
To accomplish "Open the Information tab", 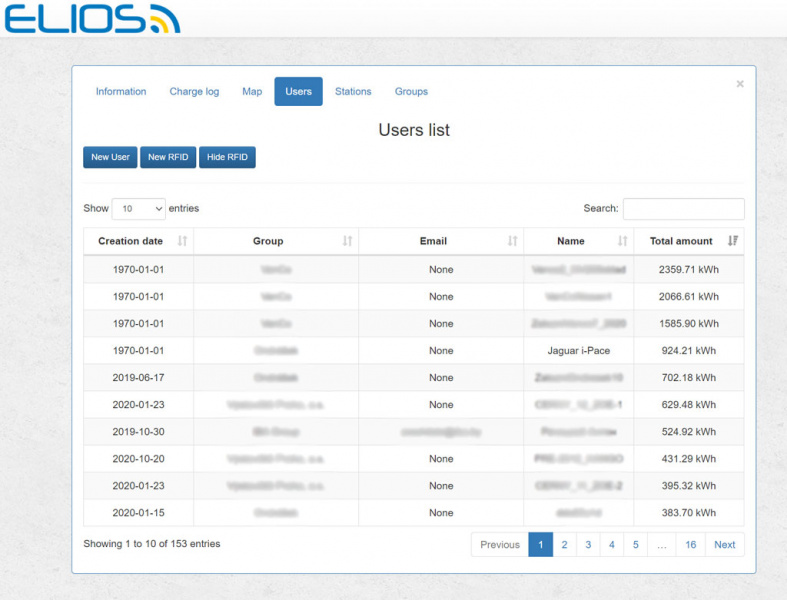I will (121, 91).
